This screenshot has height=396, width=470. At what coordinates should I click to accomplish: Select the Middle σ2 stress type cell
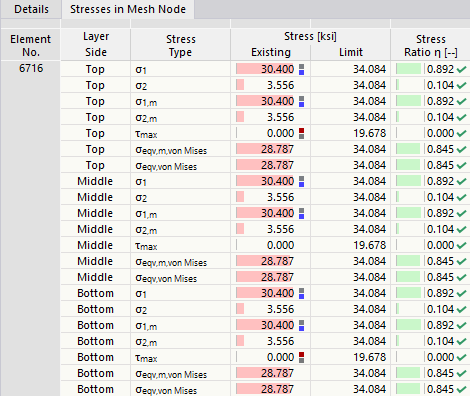coord(180,197)
